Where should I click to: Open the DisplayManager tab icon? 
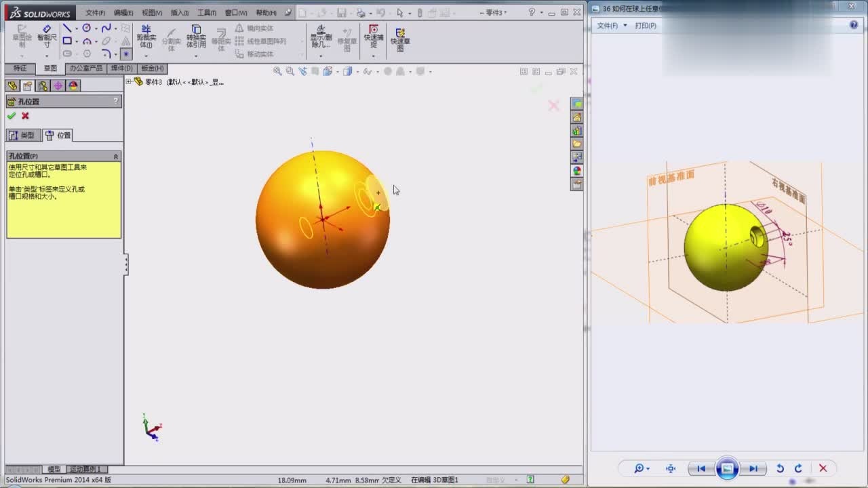click(73, 86)
